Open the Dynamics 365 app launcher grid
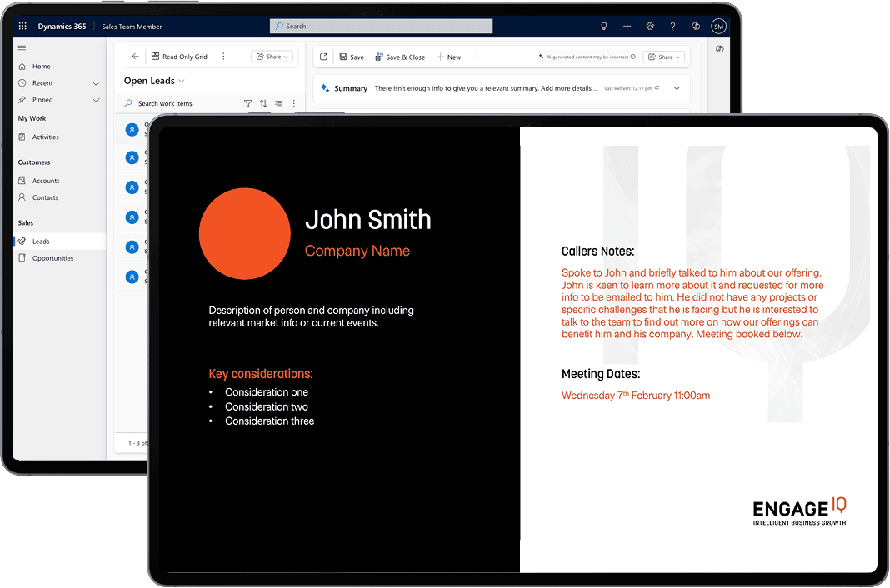This screenshot has height=588, width=890. click(22, 27)
